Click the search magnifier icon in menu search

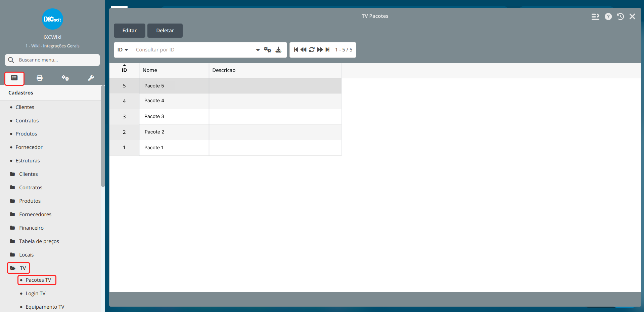coord(11,60)
